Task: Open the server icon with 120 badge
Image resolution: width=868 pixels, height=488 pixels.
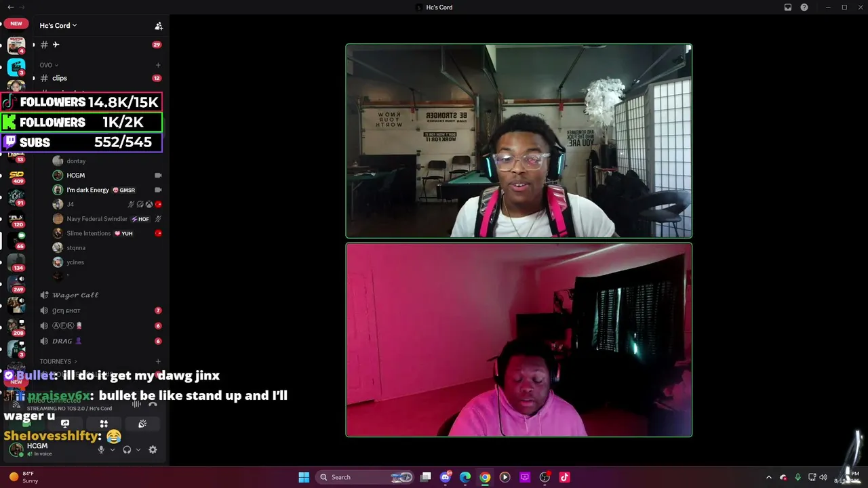Action: coord(16,220)
